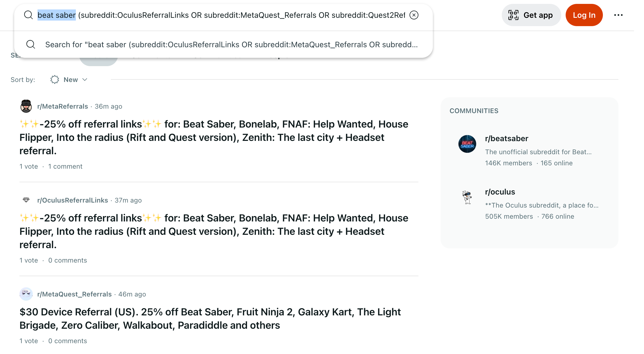Click 1 comment on the MetaReferrals post

point(65,166)
